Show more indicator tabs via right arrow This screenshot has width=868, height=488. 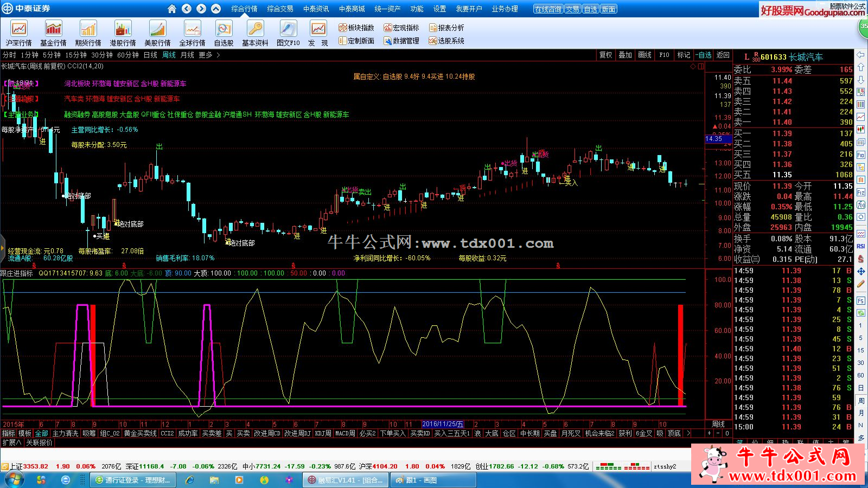(x=688, y=433)
